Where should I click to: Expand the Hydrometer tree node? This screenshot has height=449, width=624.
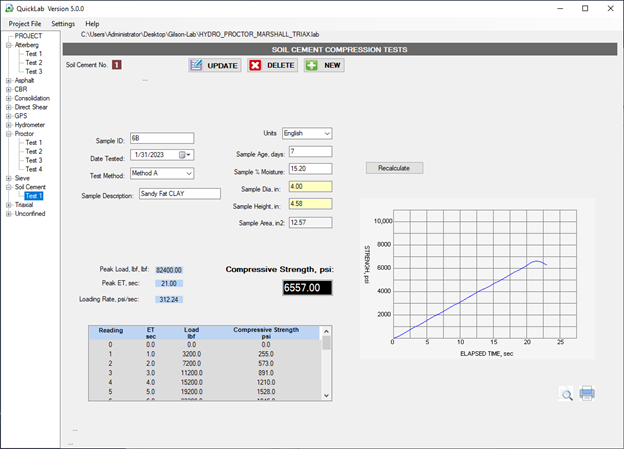coord(9,125)
